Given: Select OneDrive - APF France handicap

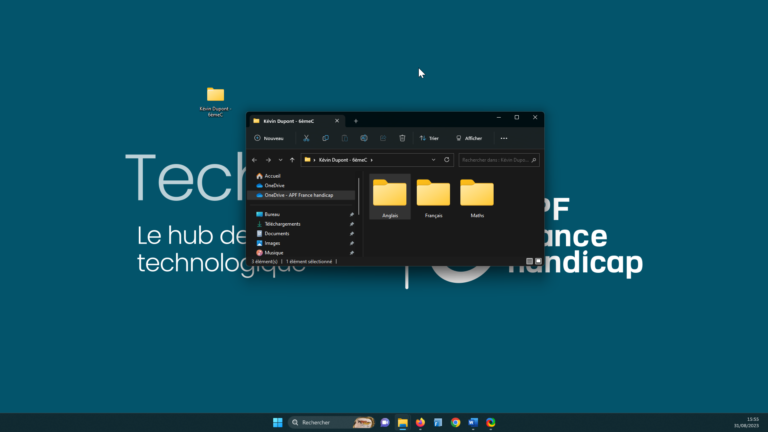Looking at the screenshot, I should click(x=298, y=195).
